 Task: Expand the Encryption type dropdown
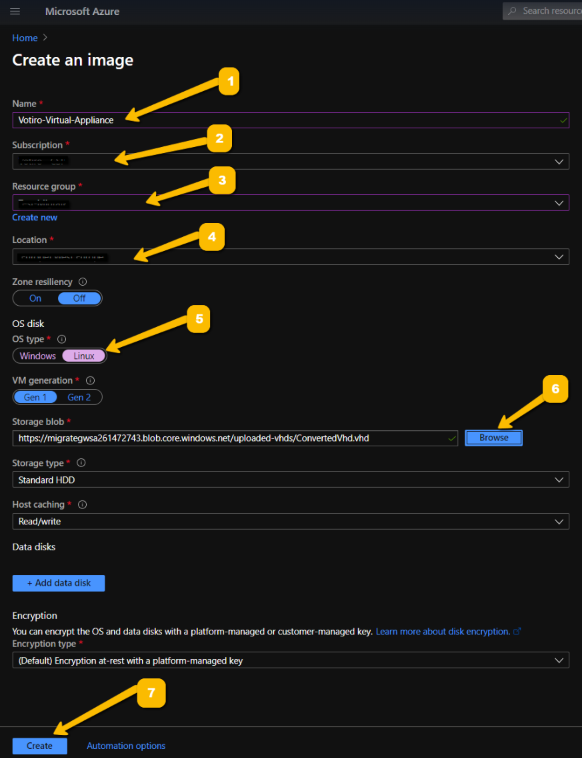pyautogui.click(x=291, y=660)
